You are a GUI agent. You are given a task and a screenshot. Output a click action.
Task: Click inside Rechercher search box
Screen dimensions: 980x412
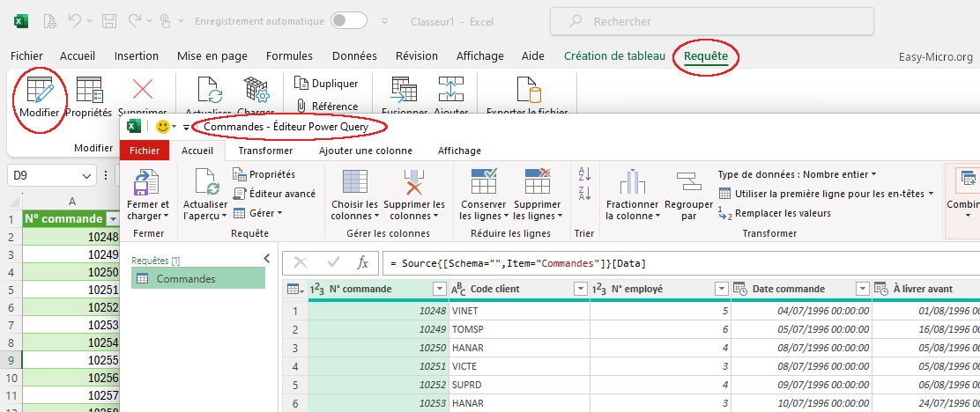[x=712, y=22]
